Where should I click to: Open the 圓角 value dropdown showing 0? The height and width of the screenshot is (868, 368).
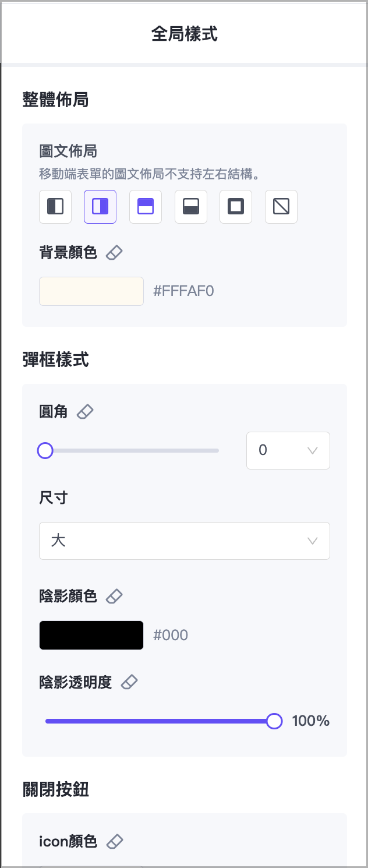[288, 450]
